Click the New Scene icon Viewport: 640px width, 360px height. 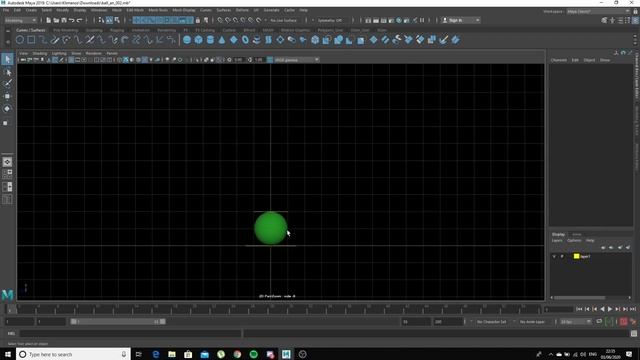pyautogui.click(x=49, y=20)
